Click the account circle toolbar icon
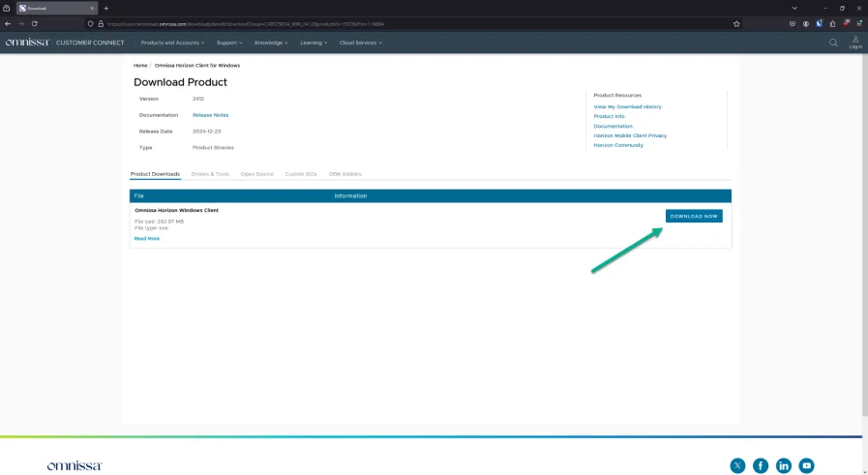The height and width of the screenshot is (475, 868). [805, 24]
